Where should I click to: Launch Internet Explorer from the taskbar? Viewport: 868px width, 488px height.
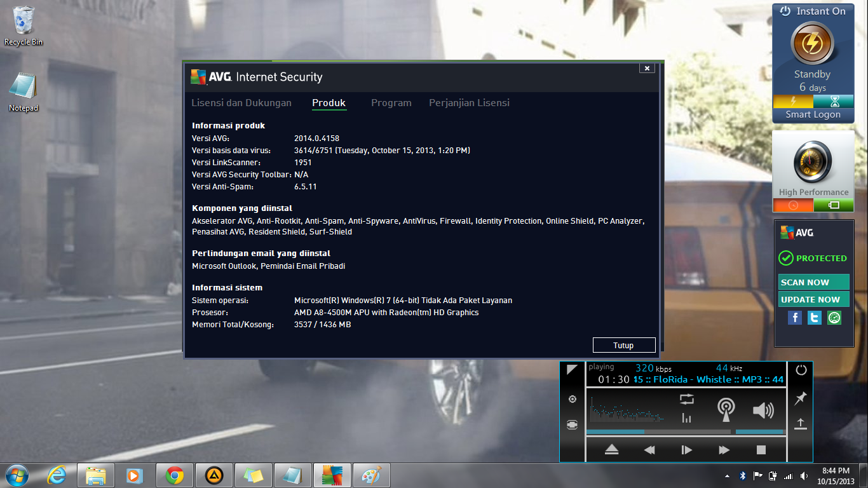(57, 475)
